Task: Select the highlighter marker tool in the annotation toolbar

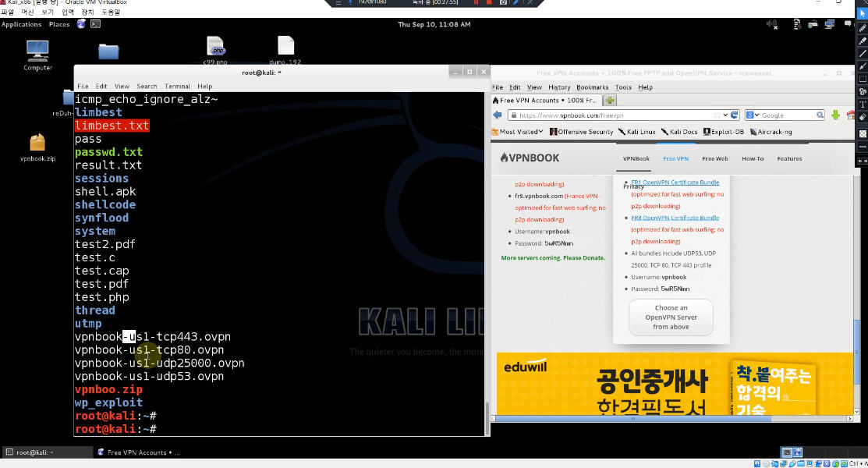Action: pyautogui.click(x=862, y=41)
